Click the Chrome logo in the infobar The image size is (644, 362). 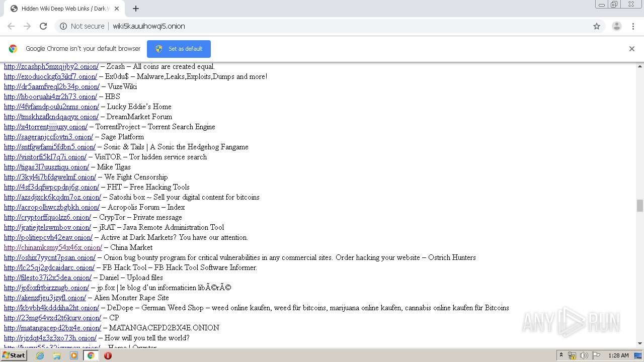13,49
